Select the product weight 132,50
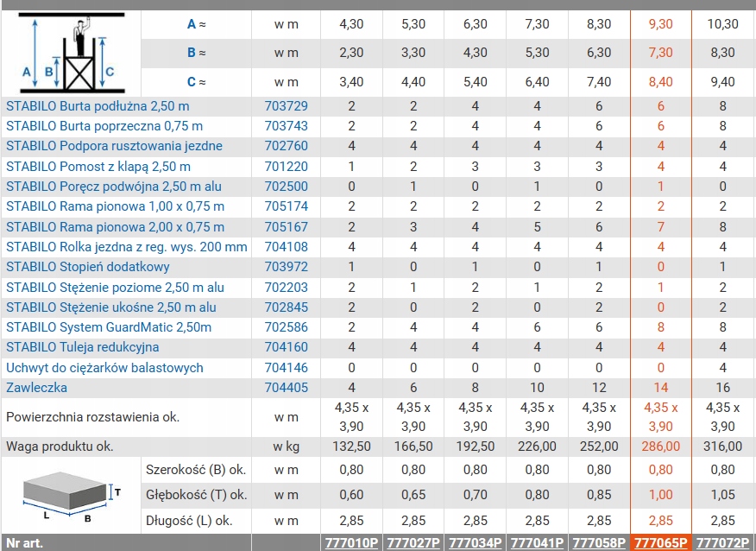The width and height of the screenshot is (756, 551). click(351, 446)
